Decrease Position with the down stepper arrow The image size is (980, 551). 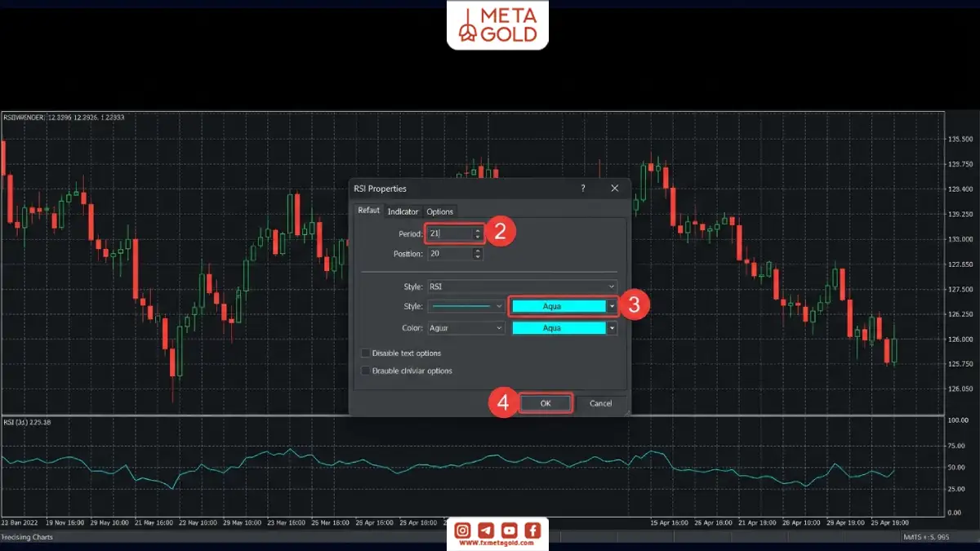477,257
